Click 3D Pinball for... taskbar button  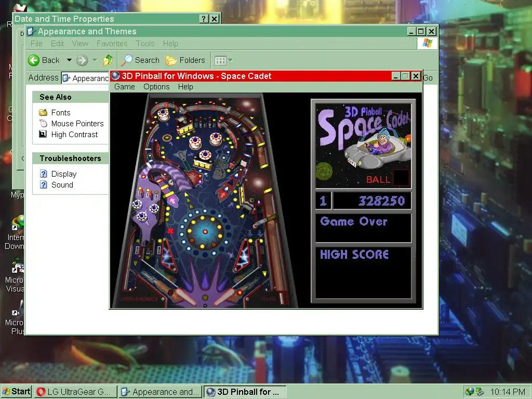(245, 392)
